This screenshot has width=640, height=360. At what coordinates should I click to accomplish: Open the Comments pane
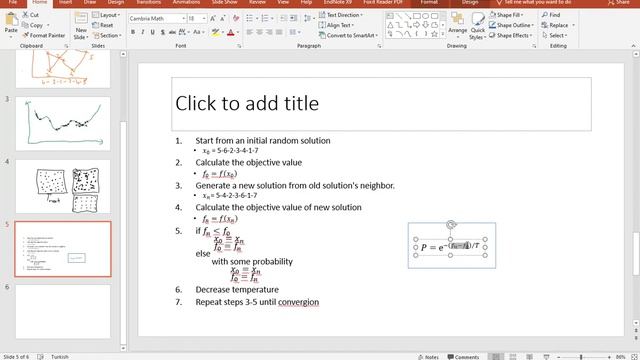[463, 357]
